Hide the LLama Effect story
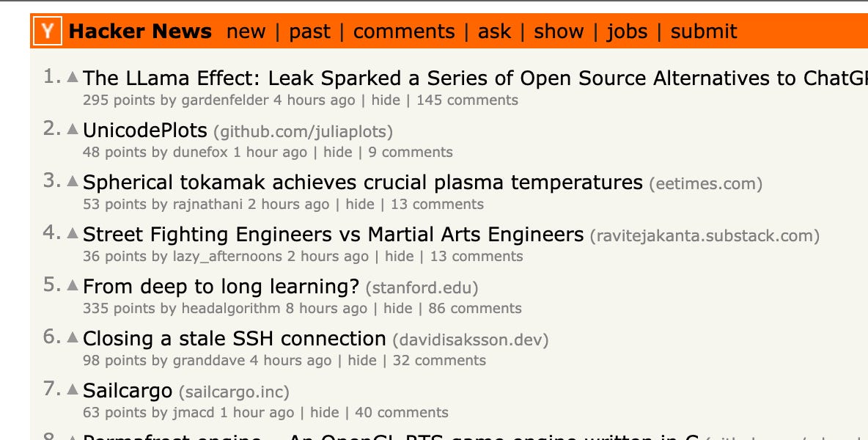 click(385, 100)
